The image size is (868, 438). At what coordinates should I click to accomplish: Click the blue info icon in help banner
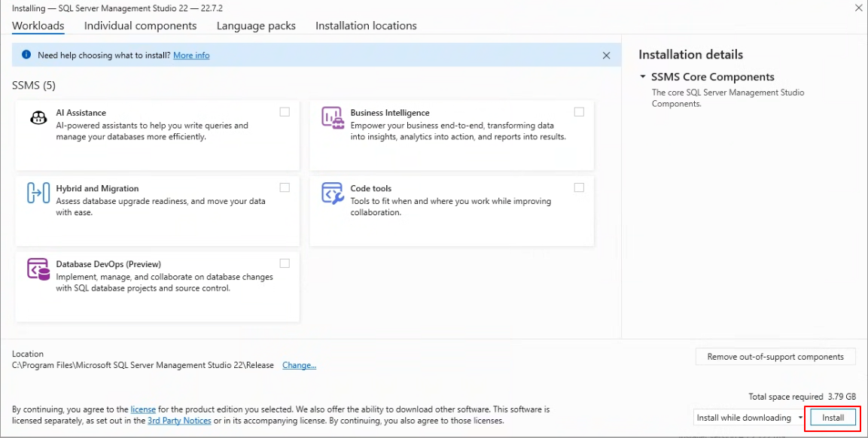(26, 55)
